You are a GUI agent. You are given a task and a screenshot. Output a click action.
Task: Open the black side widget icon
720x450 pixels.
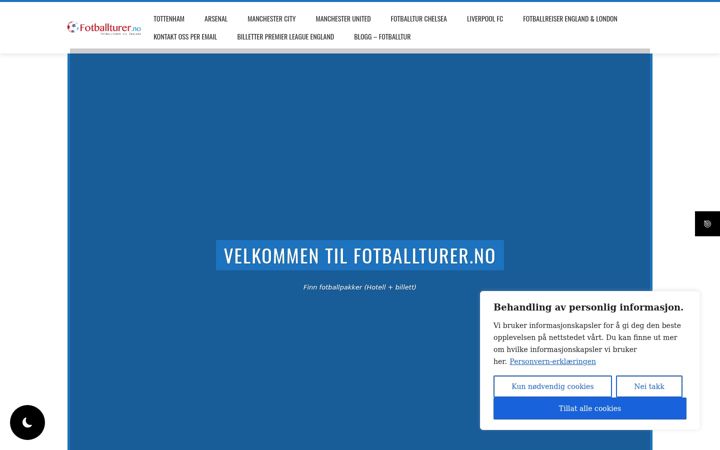point(707,224)
